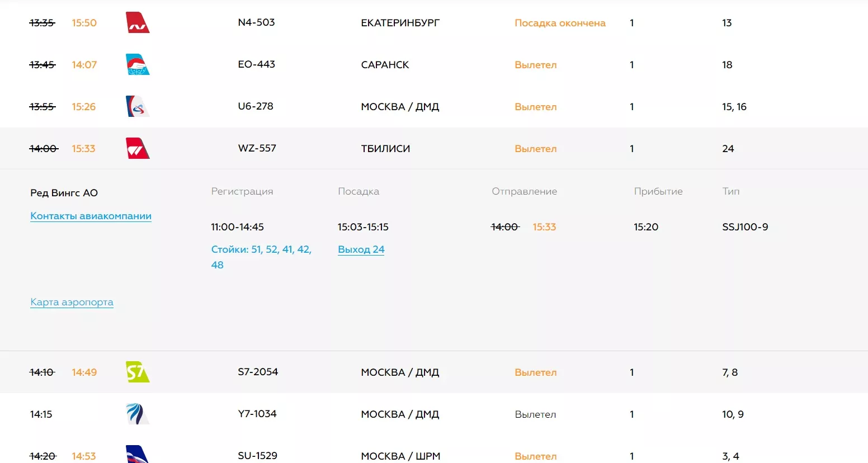868x463 pixels.
Task: Follow the Выход 24 gate link
Action: [x=361, y=249]
